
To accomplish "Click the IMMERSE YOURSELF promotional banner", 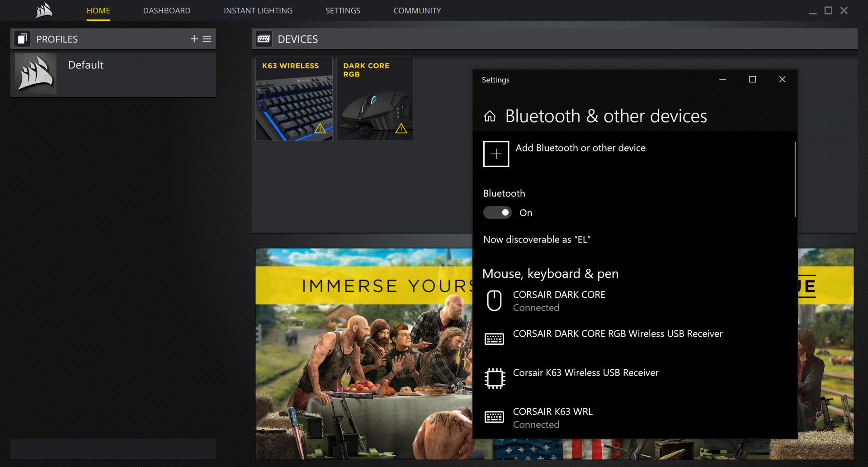I will click(364, 353).
